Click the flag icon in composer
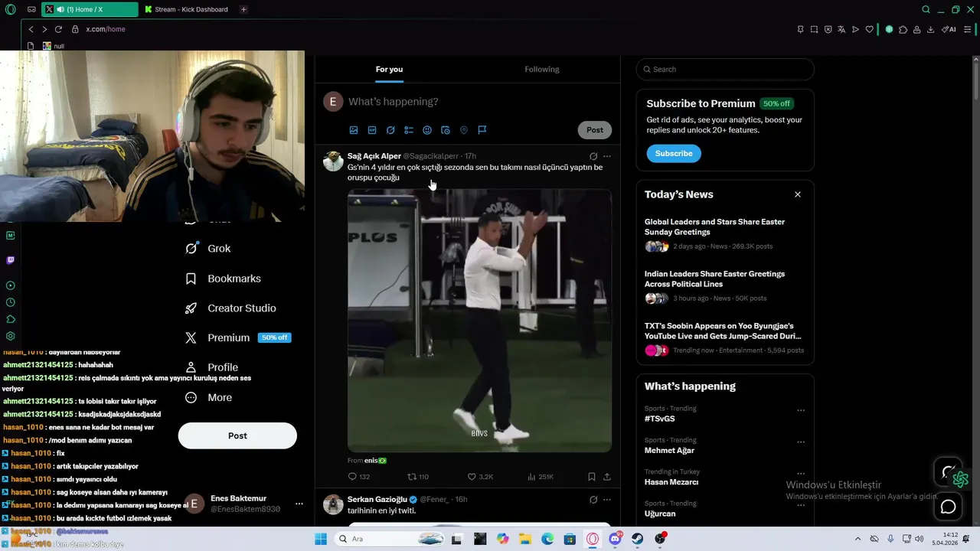Image resolution: width=980 pixels, height=551 pixels. click(x=482, y=130)
